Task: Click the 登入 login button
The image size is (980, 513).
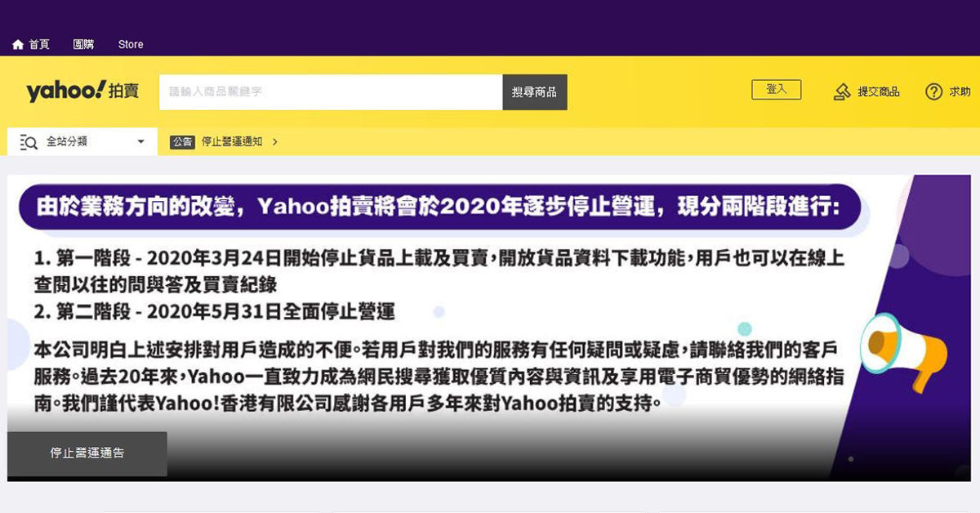Action: [x=777, y=90]
